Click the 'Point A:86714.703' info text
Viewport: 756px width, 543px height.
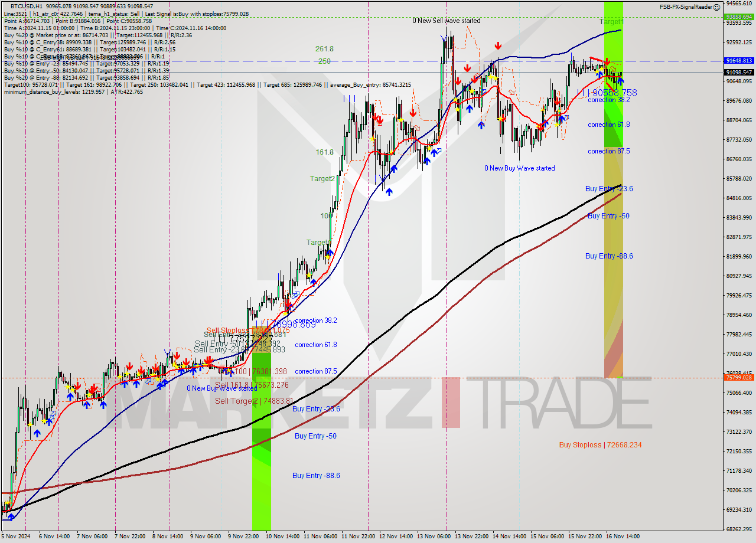(27, 20)
